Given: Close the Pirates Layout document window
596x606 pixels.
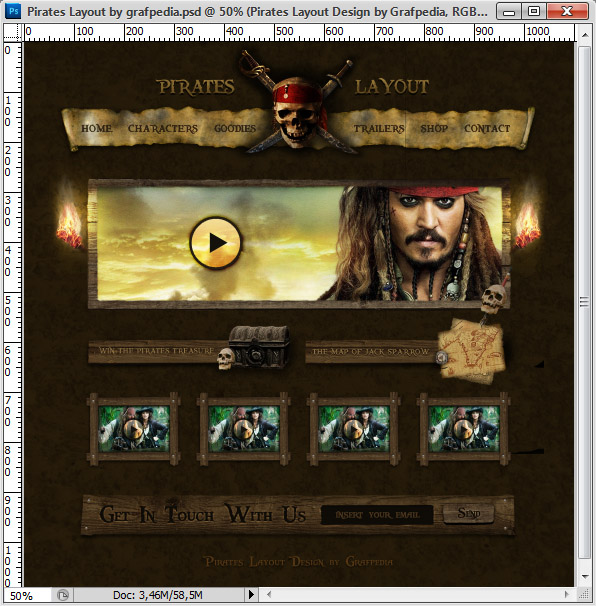Looking at the screenshot, I should [x=567, y=11].
